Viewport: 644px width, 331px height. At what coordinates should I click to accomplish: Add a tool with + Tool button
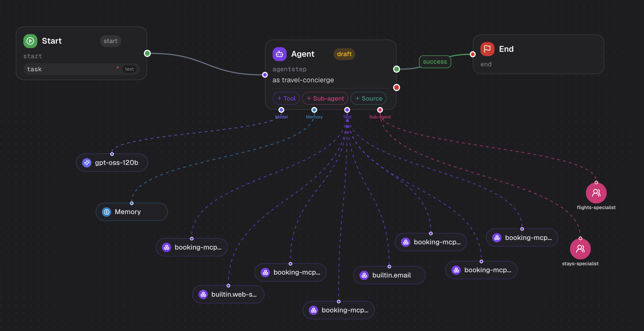click(286, 98)
